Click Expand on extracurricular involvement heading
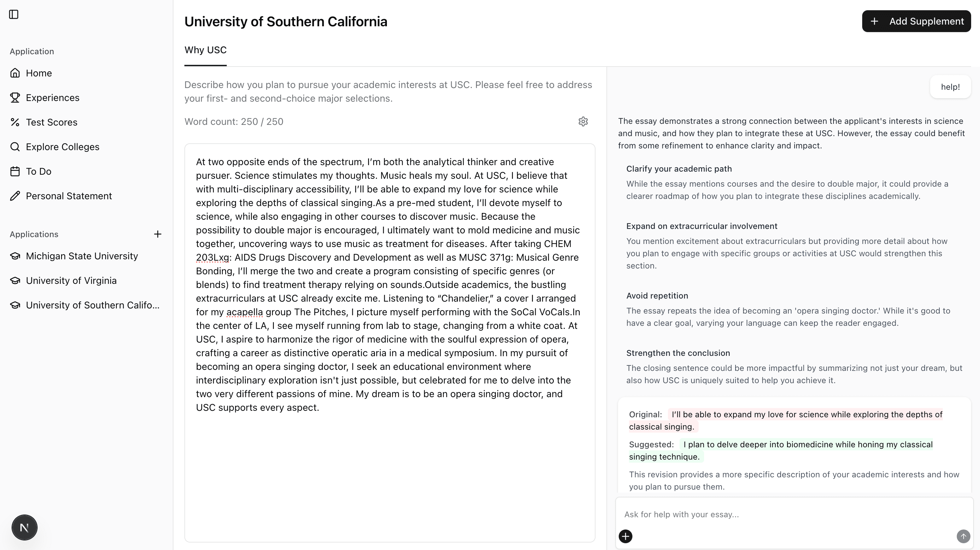Screen dimensions: 980x550 pos(701,226)
